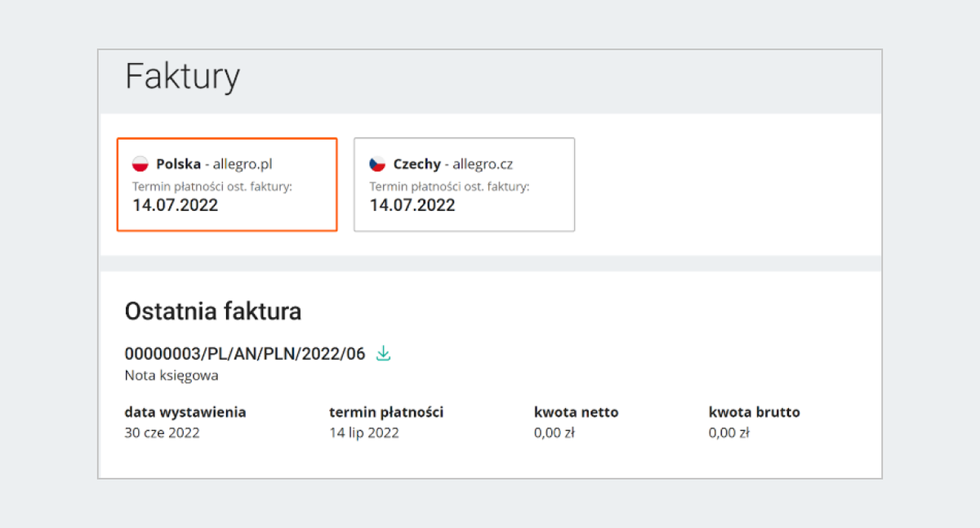Click the kwota brutto column label
The width and height of the screenshot is (980, 528).
[754, 412]
